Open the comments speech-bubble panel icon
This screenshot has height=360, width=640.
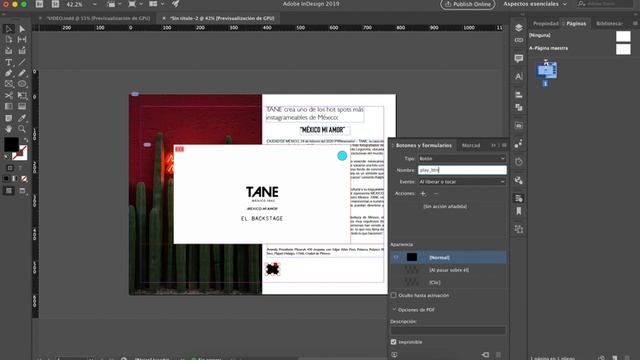coord(519,58)
